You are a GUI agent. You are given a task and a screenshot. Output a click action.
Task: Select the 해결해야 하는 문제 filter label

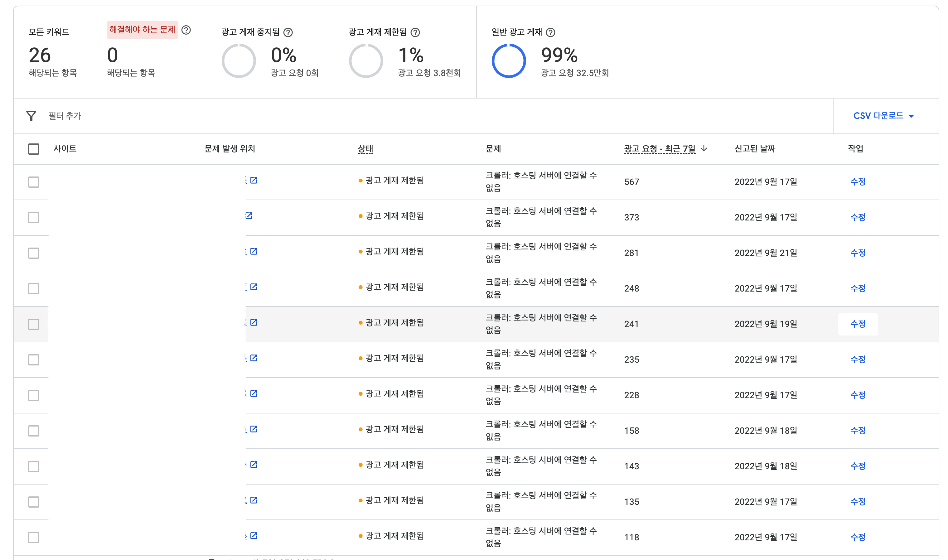tap(142, 31)
